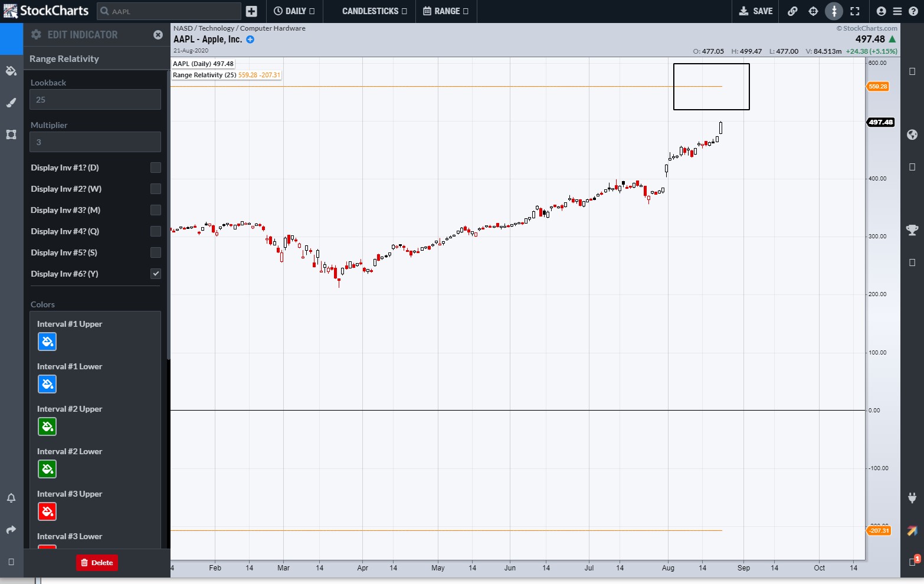Enable Display Inv #1 (D) checkbox
The image size is (924, 584).
(x=156, y=168)
